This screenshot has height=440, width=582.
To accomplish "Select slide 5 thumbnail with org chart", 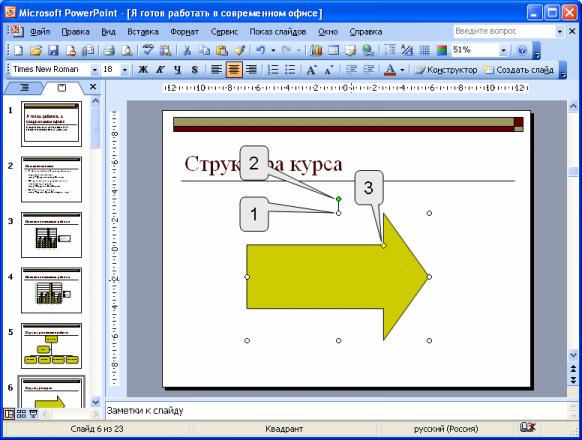I will point(51,346).
